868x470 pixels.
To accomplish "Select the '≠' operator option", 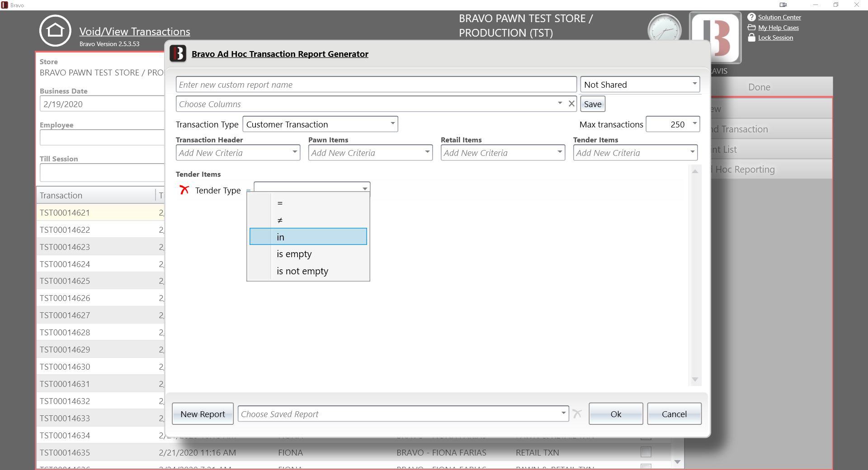I will [x=308, y=220].
